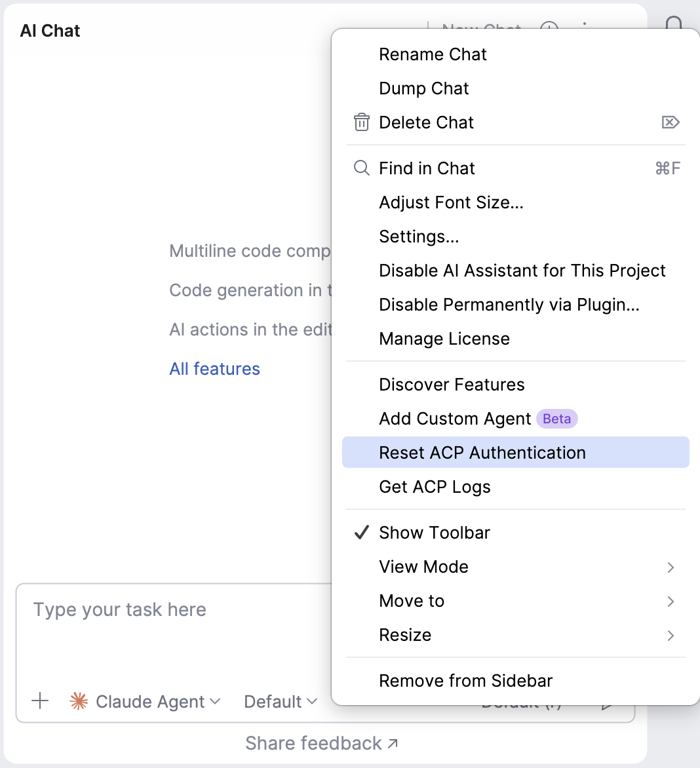
Task: Click the Claude Agent sparkle icon
Action: pyautogui.click(x=78, y=701)
